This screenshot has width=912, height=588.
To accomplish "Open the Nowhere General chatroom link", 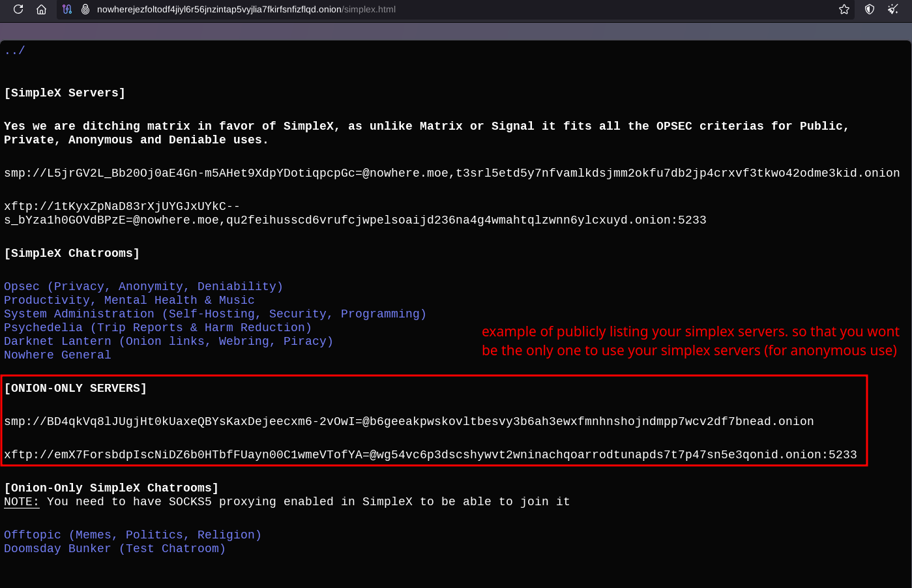I will (x=57, y=355).
